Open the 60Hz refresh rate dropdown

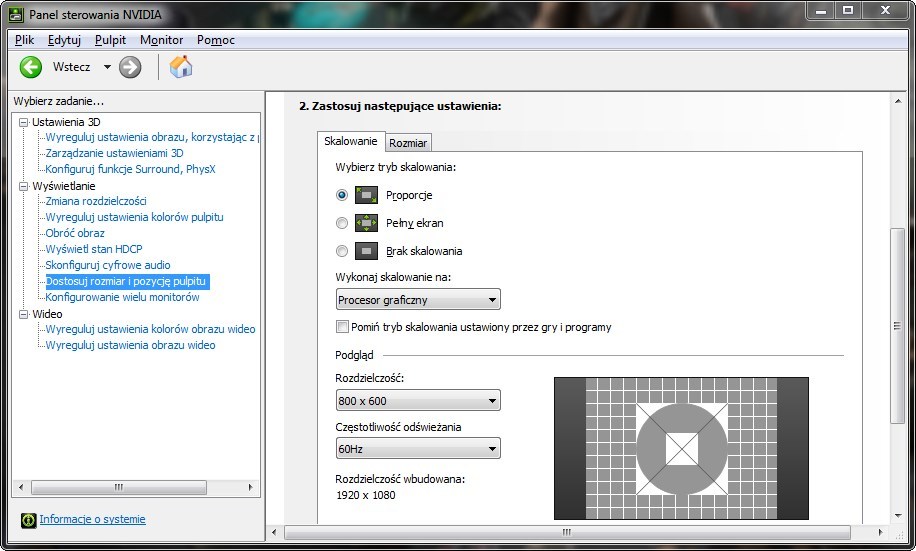pos(418,449)
